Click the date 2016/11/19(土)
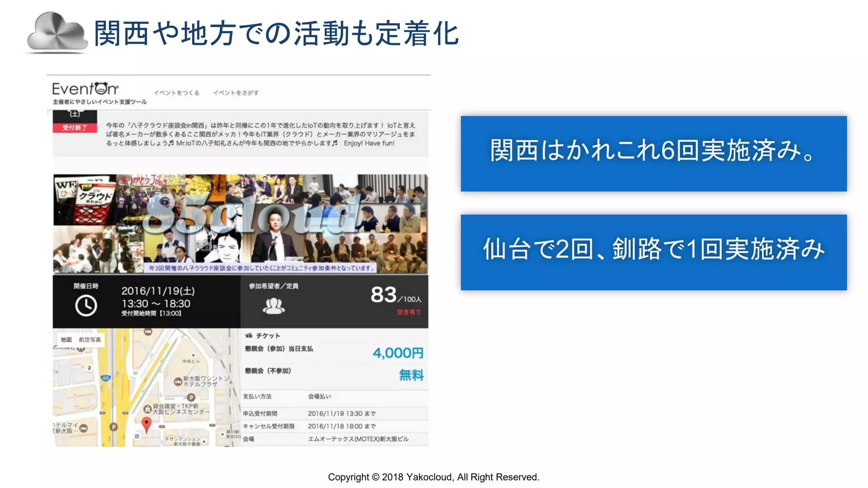The image size is (868, 488). [158, 291]
